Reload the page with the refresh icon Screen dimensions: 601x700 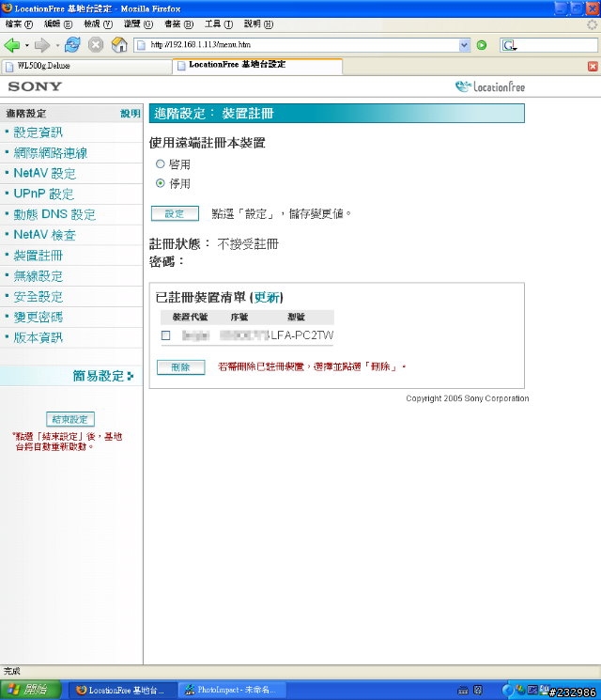[x=72, y=45]
